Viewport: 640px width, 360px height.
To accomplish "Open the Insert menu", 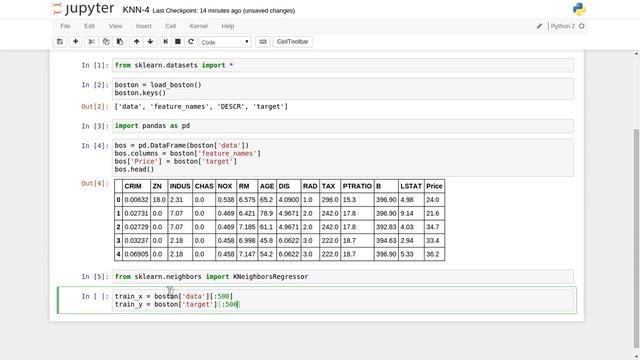I will [x=144, y=26].
